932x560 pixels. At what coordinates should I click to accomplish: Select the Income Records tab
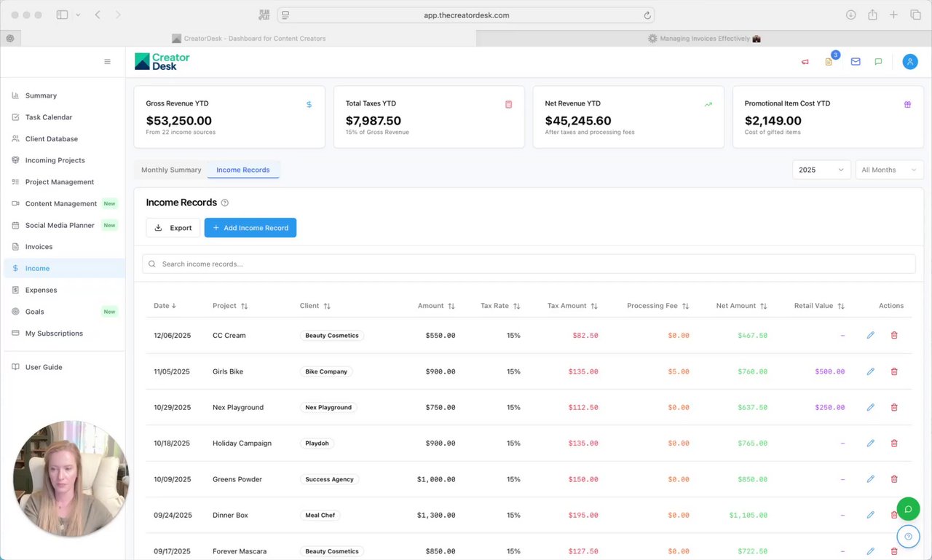[x=243, y=170]
